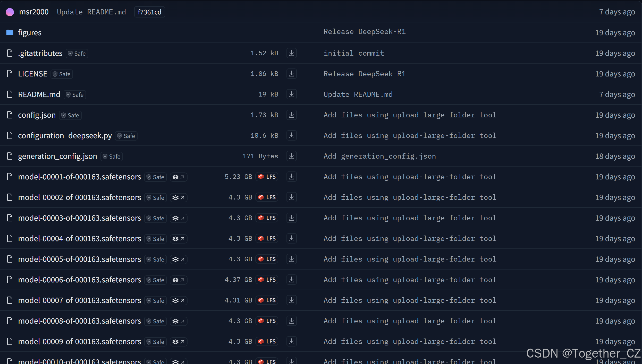Screen dimensions: 642x364
Task: Open the figures folder
Action: 30,32
